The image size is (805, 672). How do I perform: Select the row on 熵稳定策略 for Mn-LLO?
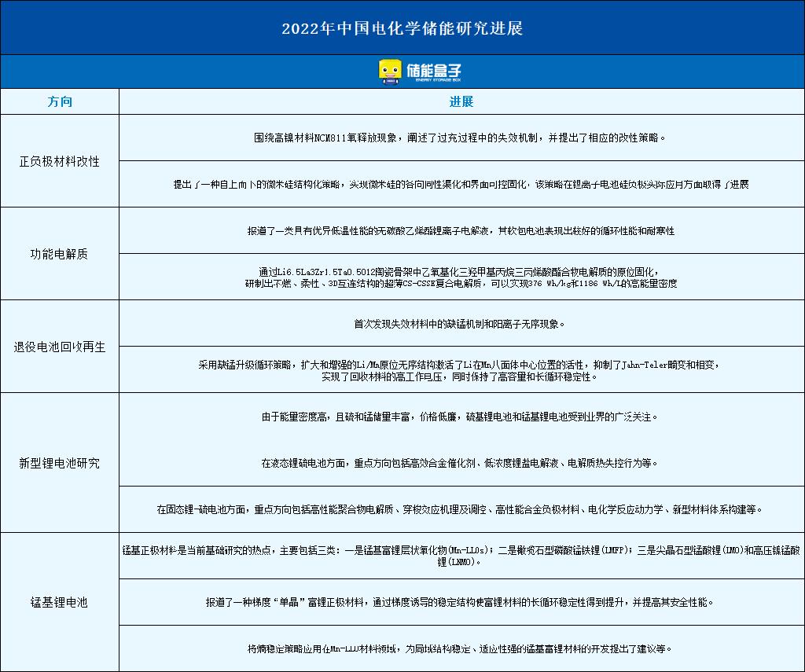pos(461,648)
